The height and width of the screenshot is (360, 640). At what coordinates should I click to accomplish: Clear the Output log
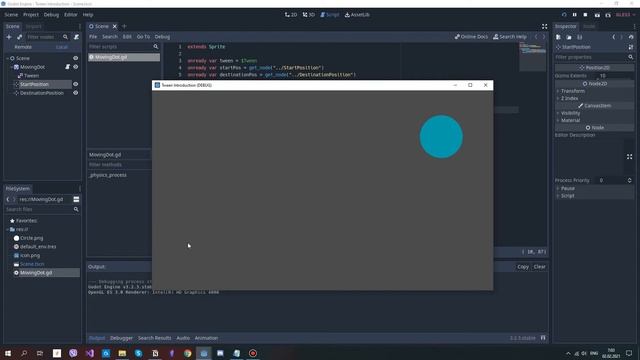(540, 267)
